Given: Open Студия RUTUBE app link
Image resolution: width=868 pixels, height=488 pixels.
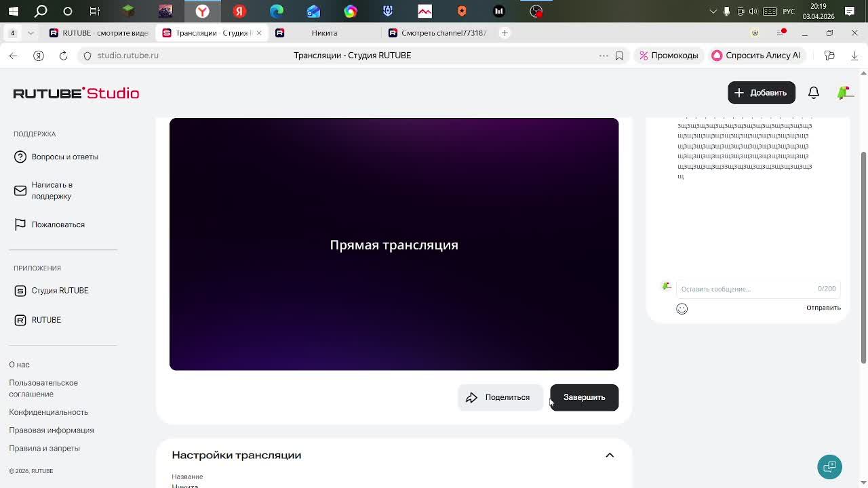Looking at the screenshot, I should pos(52,290).
